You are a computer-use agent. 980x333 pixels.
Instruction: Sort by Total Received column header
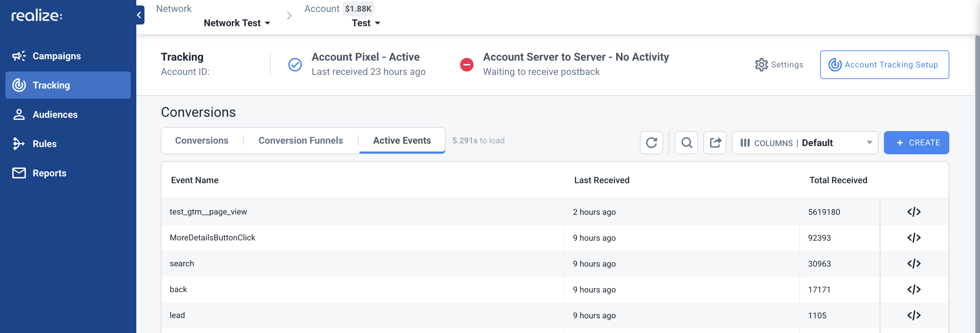pos(838,180)
